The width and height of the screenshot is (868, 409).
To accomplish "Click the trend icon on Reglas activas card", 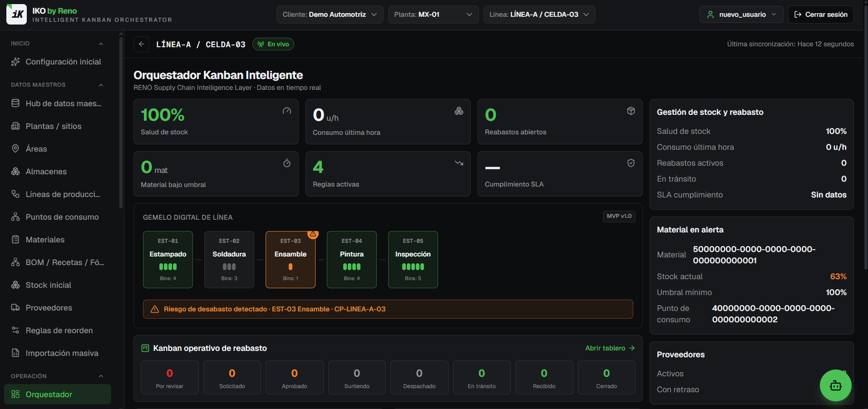I will click(x=459, y=163).
